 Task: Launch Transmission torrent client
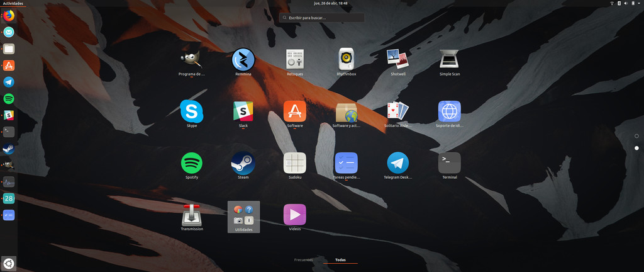[x=192, y=215]
